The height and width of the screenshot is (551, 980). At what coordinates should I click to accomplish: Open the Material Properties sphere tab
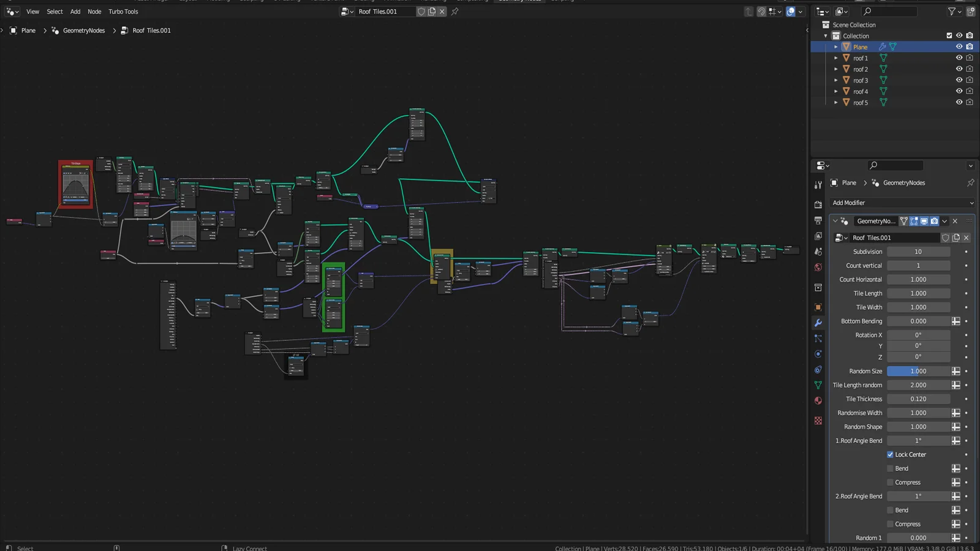[x=818, y=401]
